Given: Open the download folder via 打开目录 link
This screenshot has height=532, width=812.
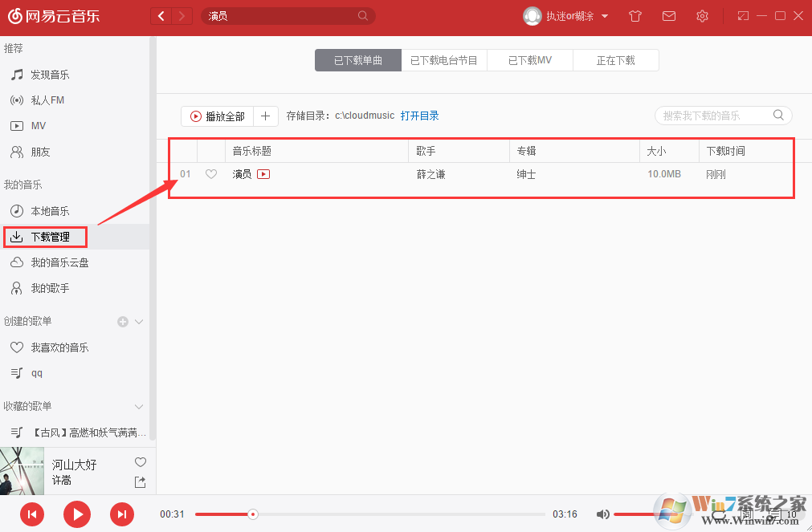Looking at the screenshot, I should [421, 115].
